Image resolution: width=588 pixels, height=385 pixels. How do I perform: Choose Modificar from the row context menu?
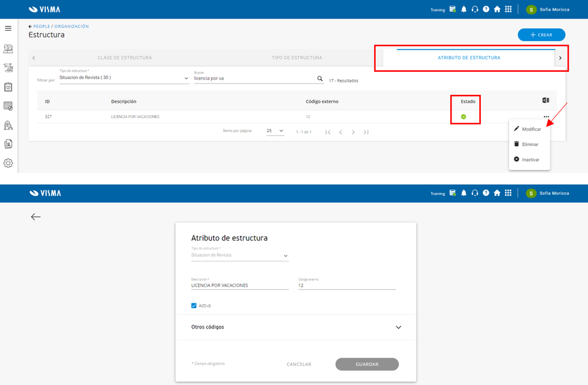click(529, 129)
